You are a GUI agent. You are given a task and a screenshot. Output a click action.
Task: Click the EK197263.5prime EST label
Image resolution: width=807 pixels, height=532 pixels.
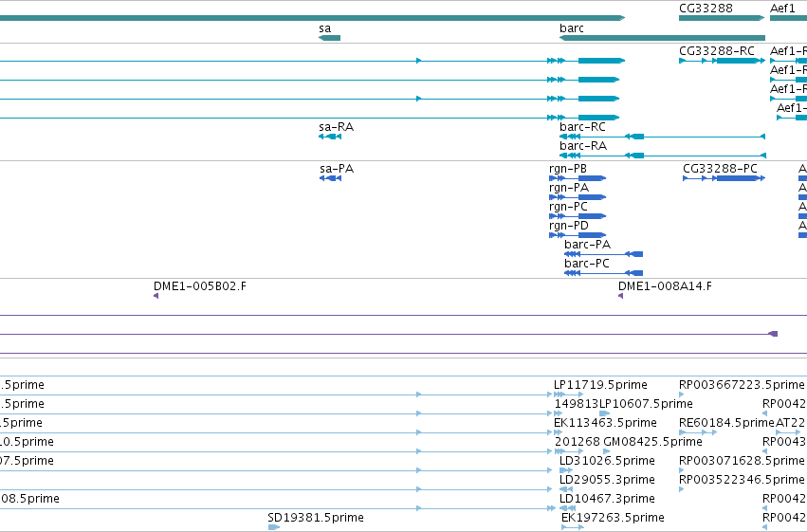click(613, 518)
